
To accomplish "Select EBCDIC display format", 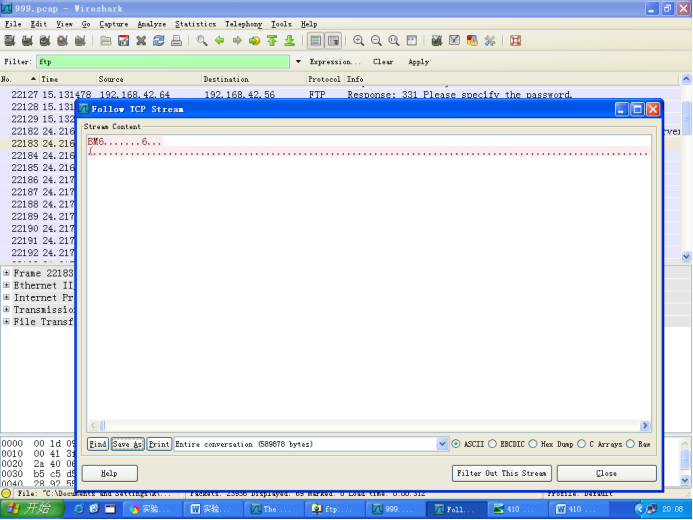I will (492, 444).
